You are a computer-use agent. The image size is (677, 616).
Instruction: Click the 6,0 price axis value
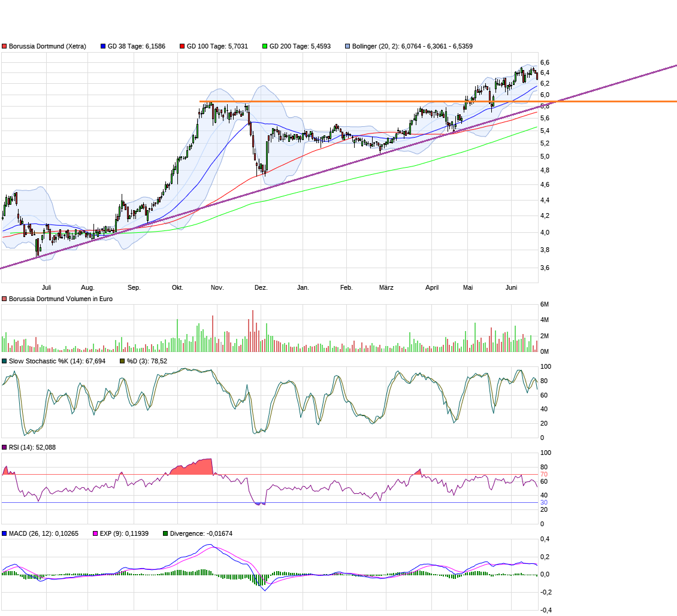545,95
